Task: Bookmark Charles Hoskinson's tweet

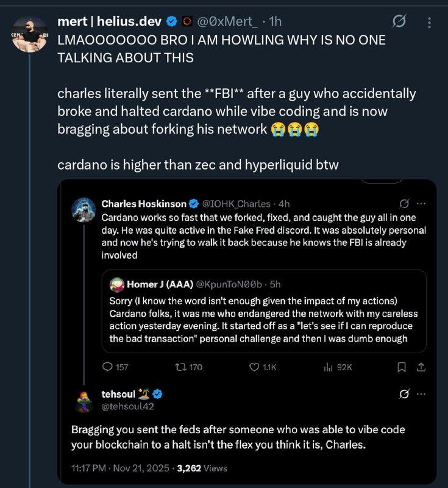Action: click(402, 367)
